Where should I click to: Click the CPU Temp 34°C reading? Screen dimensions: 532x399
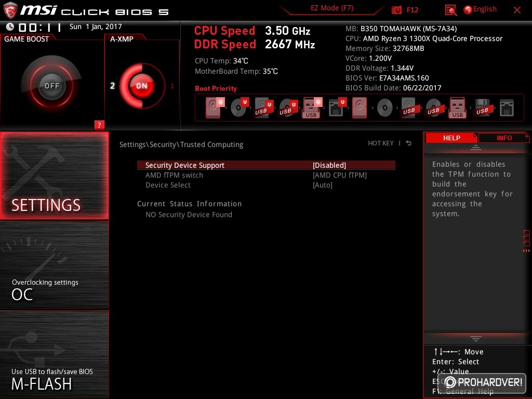pyautogui.click(x=221, y=61)
